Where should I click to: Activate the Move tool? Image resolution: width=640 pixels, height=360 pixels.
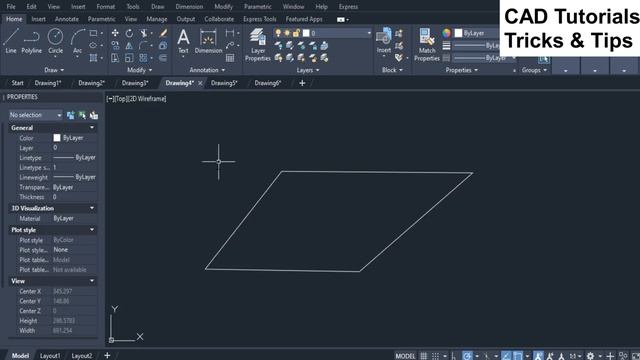(115, 33)
